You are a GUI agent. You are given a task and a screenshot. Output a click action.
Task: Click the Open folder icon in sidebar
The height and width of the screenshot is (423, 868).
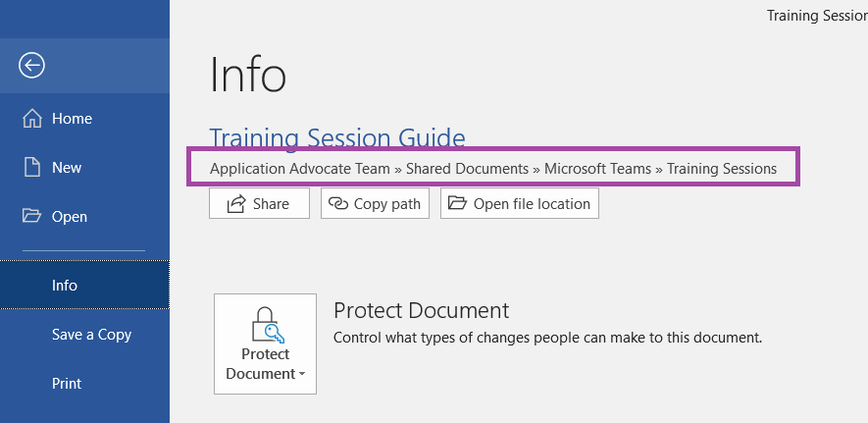click(x=31, y=216)
